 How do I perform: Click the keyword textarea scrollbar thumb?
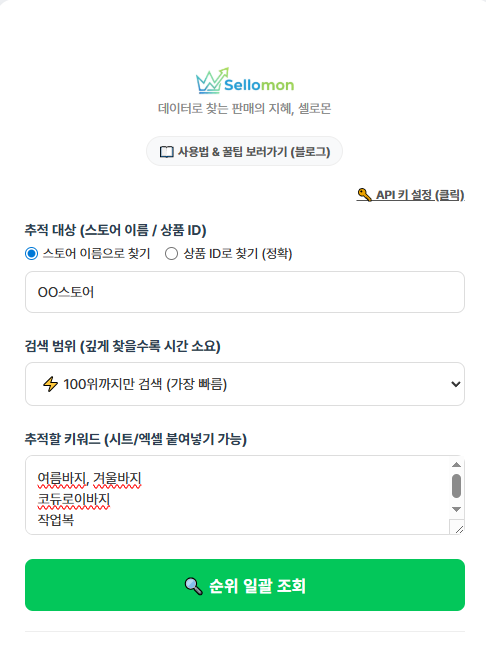[x=457, y=486]
